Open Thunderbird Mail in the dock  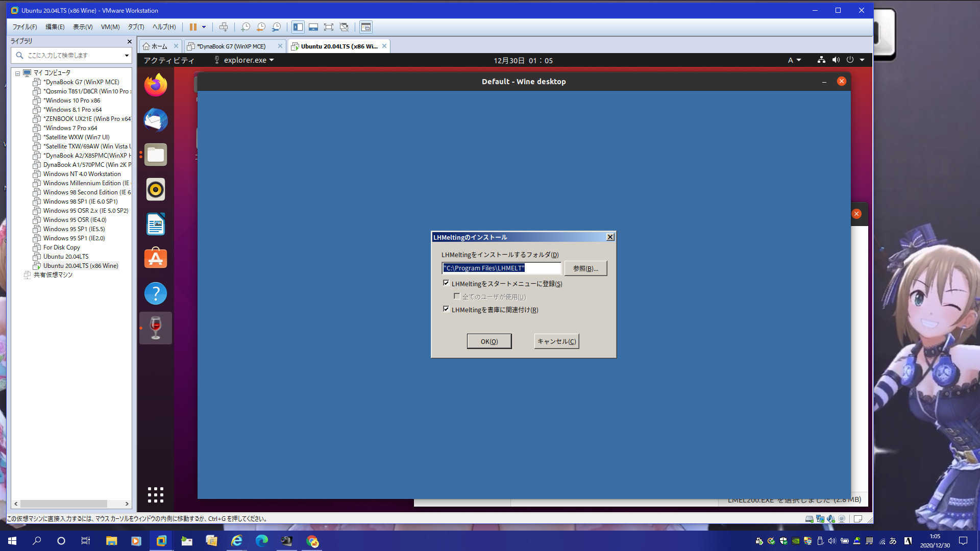tap(156, 120)
